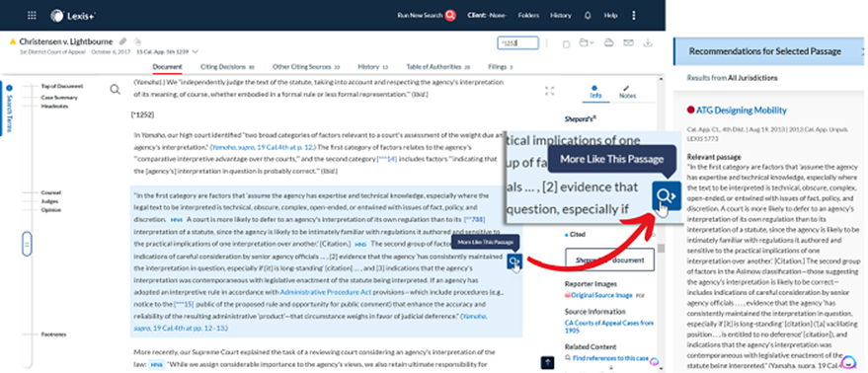
Task: Click the Lexis+ logo
Action: point(72,16)
